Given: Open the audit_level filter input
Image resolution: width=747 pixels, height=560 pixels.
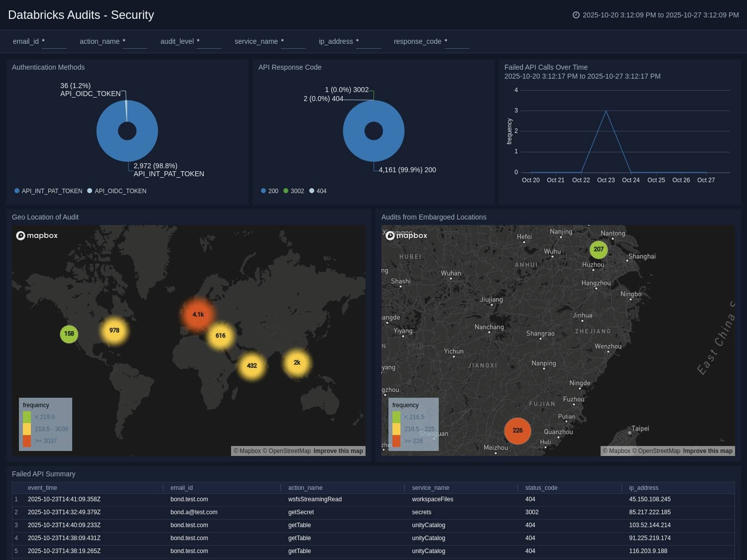Looking at the screenshot, I should pyautogui.click(x=209, y=45).
